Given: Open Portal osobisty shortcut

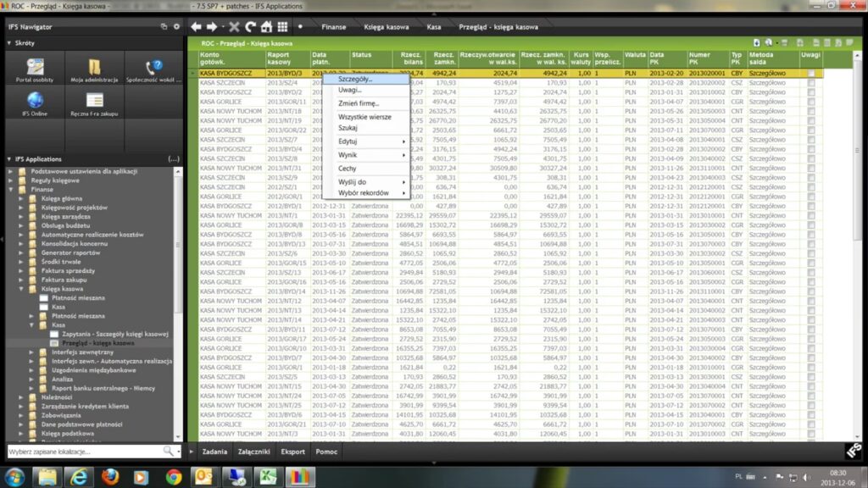Looking at the screenshot, I should [35, 70].
